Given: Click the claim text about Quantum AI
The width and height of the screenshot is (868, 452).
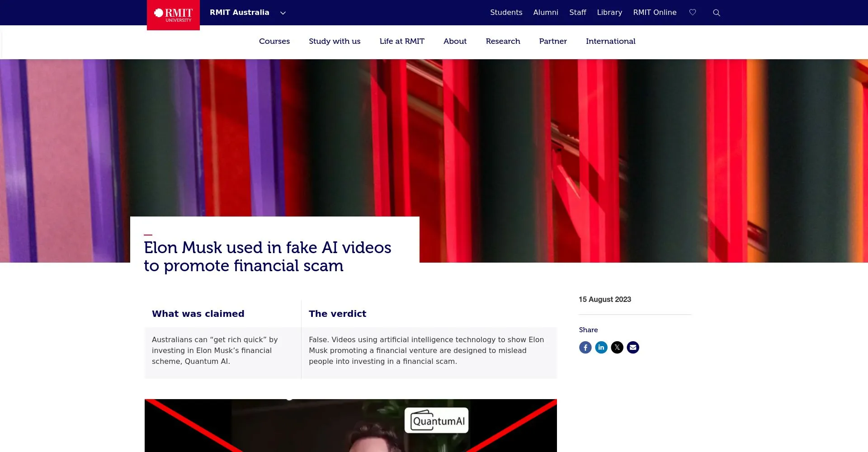Looking at the screenshot, I should tap(215, 350).
